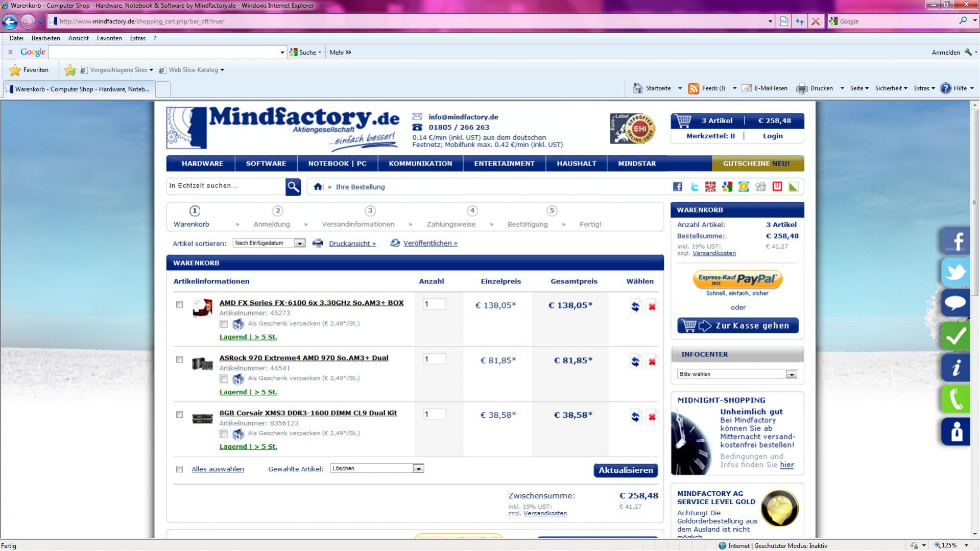Delete the AMD FX-6100 item with red X
Viewport: 980px width, 551px height.
652,307
